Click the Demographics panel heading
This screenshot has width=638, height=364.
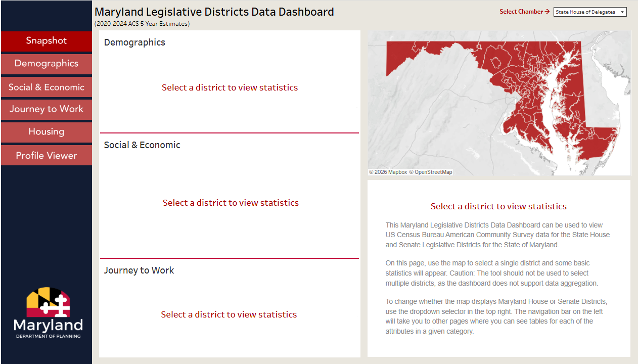click(x=134, y=42)
